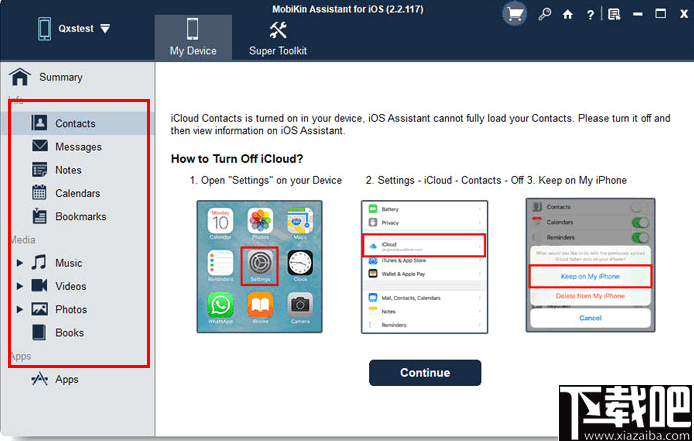Click the Videos camera icon

[39, 286]
